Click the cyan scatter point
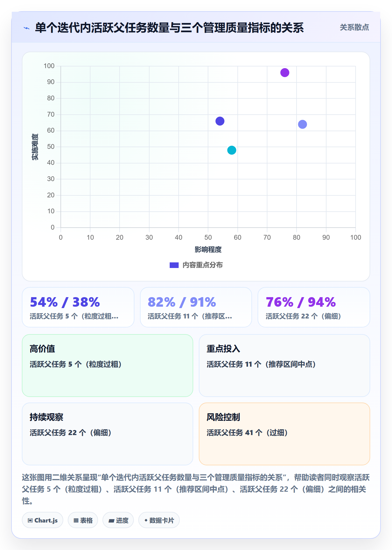Viewport: 392px width, 550px height. coord(232,150)
